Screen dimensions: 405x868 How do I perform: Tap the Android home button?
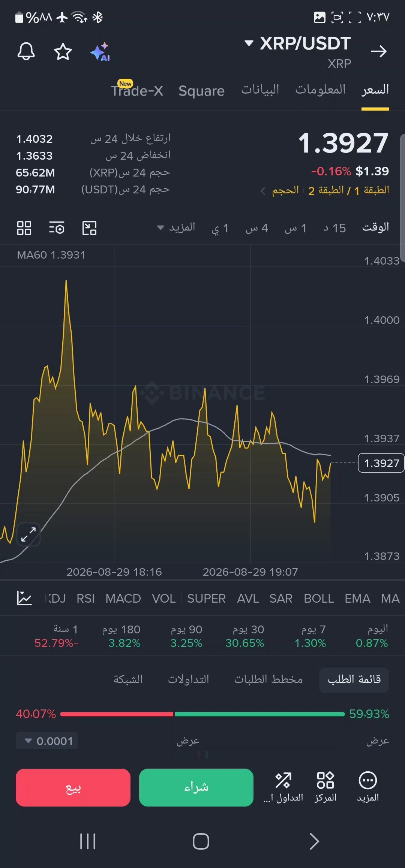coord(201,841)
